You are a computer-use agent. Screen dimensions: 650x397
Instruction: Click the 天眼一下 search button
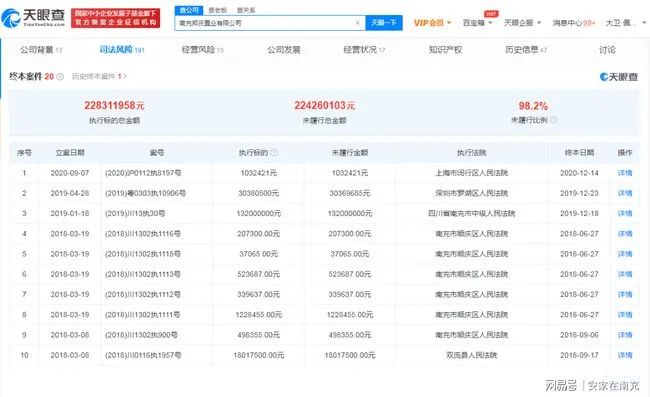[384, 23]
